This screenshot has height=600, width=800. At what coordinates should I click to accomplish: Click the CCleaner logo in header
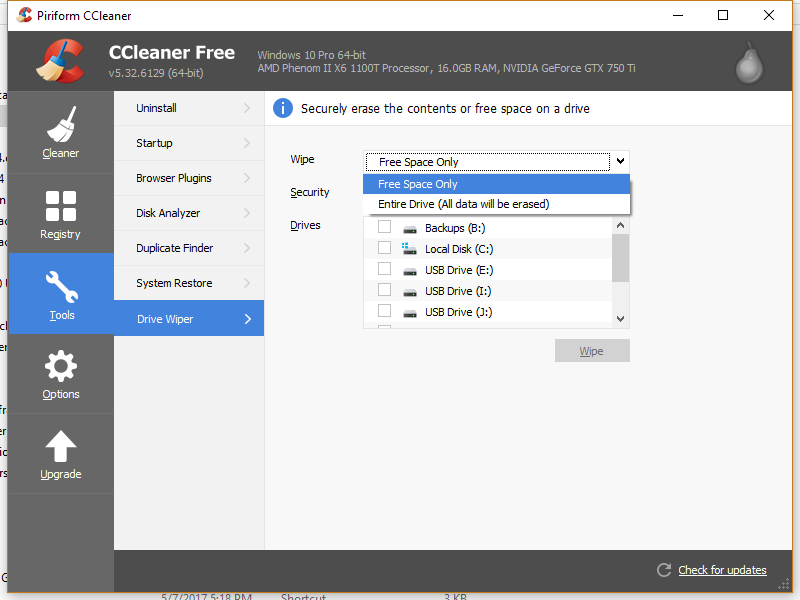(x=60, y=61)
